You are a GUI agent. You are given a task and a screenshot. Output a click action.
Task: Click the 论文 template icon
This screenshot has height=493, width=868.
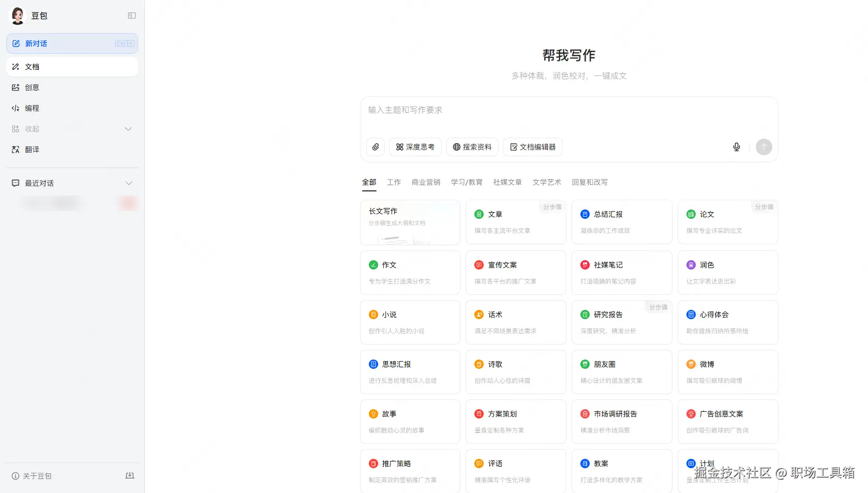point(691,214)
